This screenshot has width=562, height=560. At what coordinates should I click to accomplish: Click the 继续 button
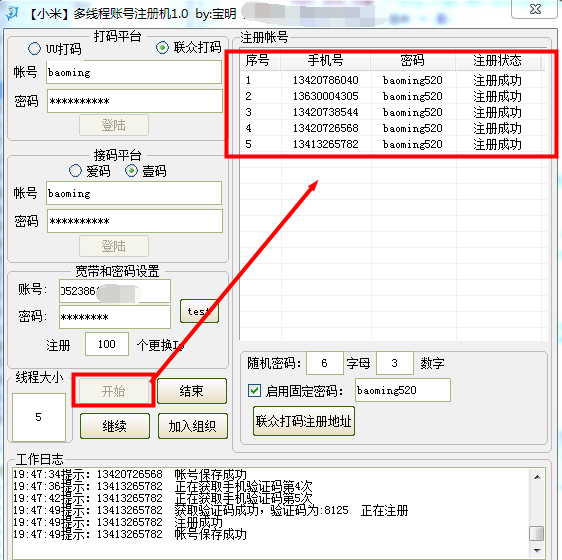pyautogui.click(x=115, y=426)
